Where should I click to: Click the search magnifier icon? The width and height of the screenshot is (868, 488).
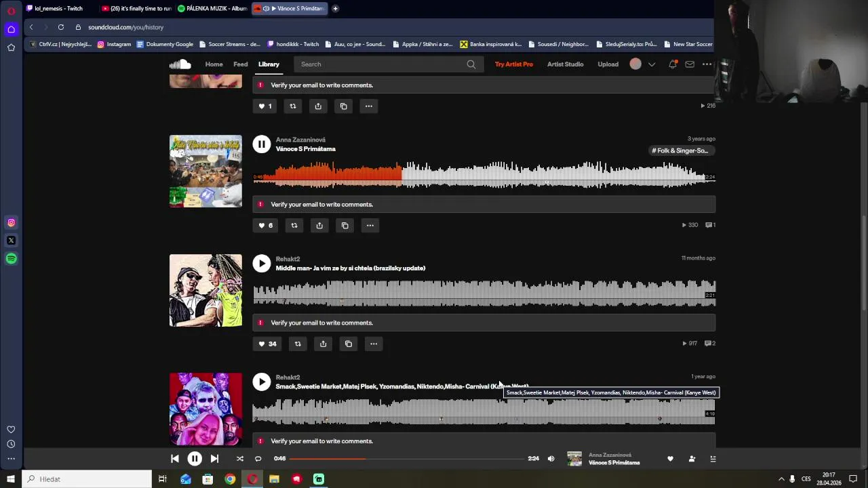pos(471,64)
